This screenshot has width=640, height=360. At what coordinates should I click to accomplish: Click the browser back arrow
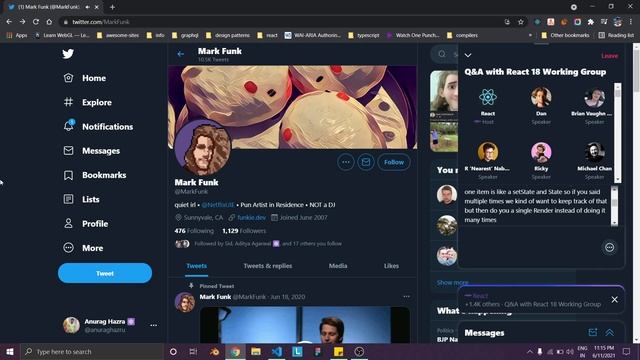pyautogui.click(x=9, y=22)
